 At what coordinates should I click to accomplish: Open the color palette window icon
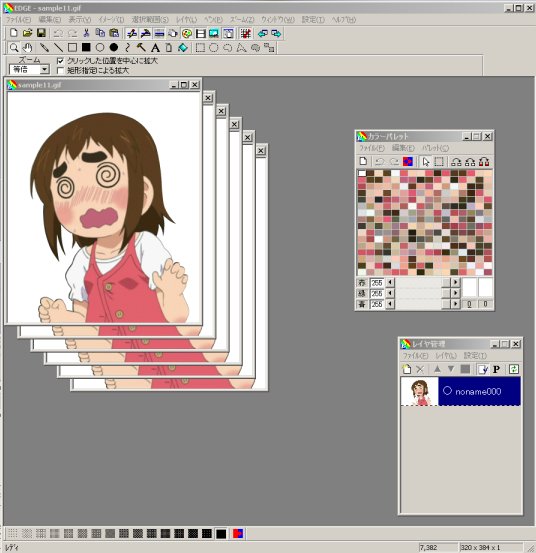click(x=187, y=34)
